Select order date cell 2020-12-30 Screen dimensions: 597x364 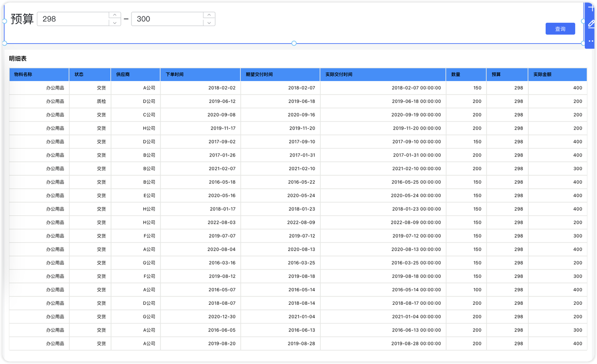(x=201, y=317)
